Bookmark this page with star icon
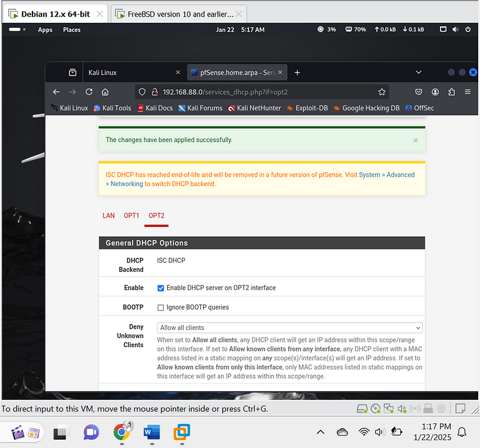Screen dimensions: 480x448 click(382, 92)
